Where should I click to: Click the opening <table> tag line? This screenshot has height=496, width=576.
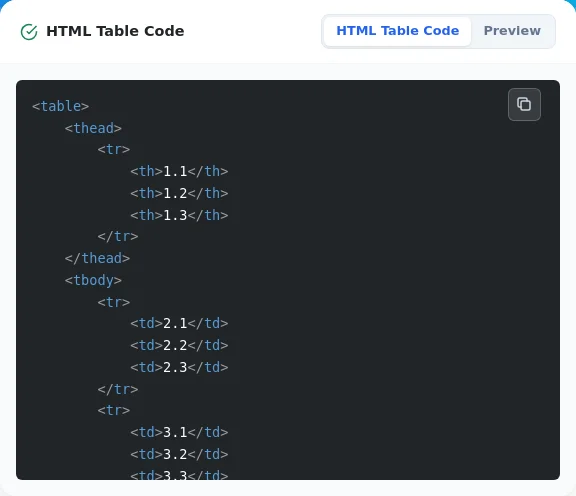[x=61, y=106]
